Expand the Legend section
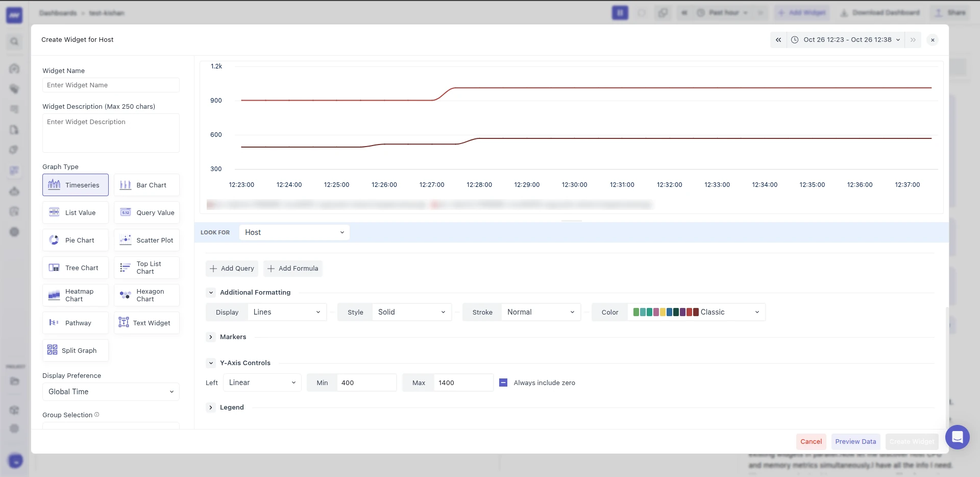980x477 pixels. coord(211,408)
